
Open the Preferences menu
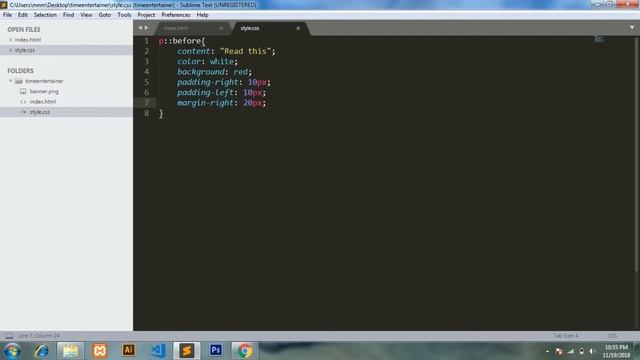coord(176,15)
